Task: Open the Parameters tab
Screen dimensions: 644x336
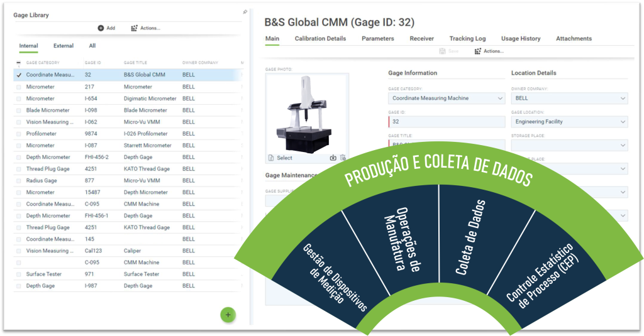Action: point(378,38)
